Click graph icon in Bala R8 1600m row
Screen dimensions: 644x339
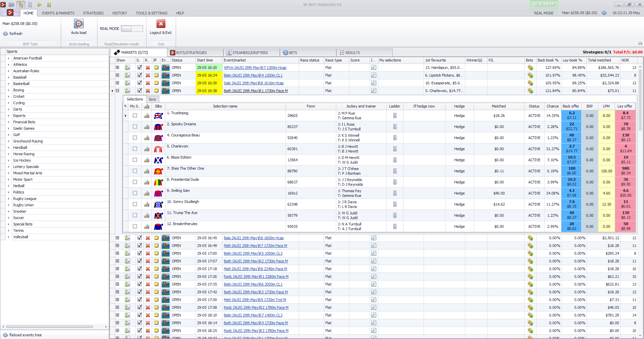pyautogui.click(x=374, y=238)
